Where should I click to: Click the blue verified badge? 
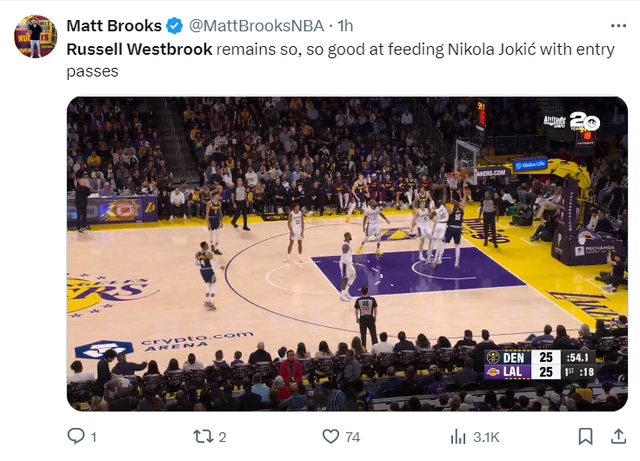(x=174, y=26)
